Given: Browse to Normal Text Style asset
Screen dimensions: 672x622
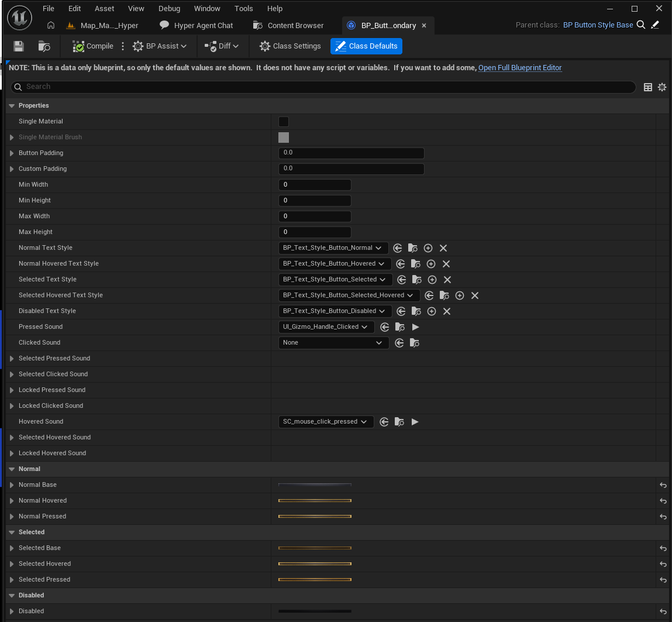Looking at the screenshot, I should point(413,248).
